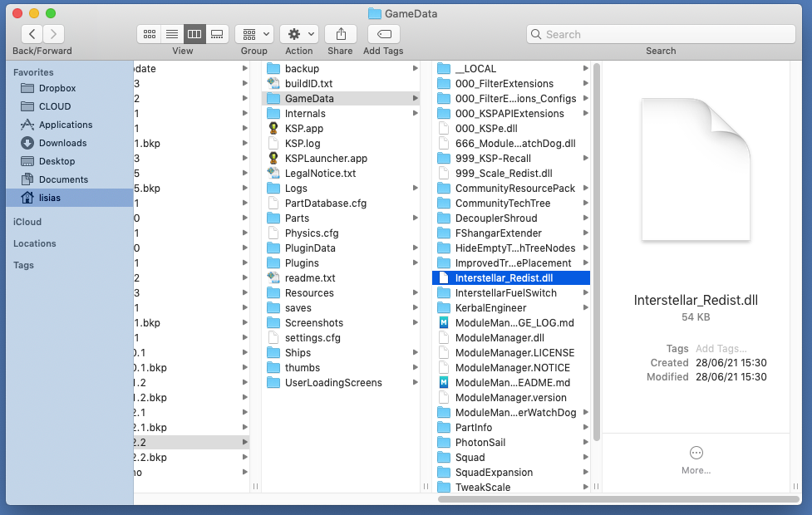Open the Group dropdown
Screen dimensions: 812x515
253,34
